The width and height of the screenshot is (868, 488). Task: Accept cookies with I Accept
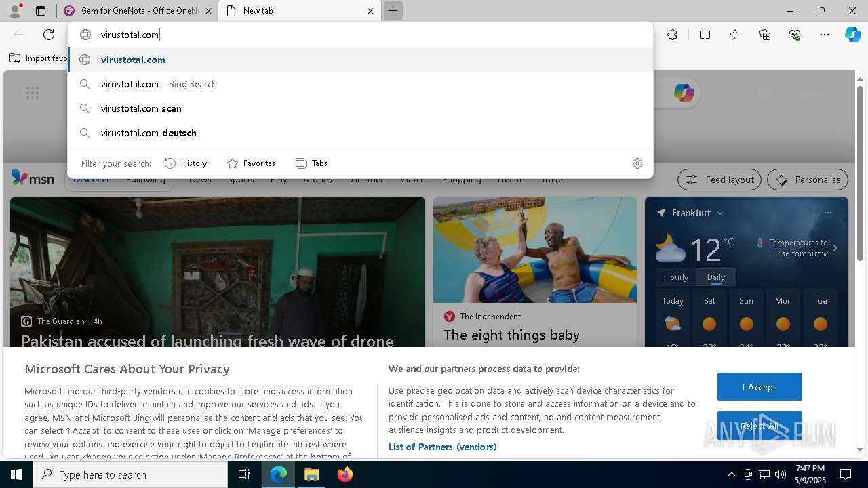click(759, 387)
